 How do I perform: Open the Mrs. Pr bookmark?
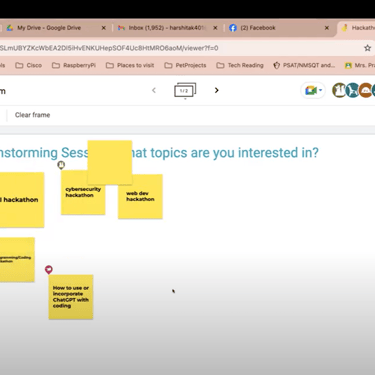tap(360, 65)
